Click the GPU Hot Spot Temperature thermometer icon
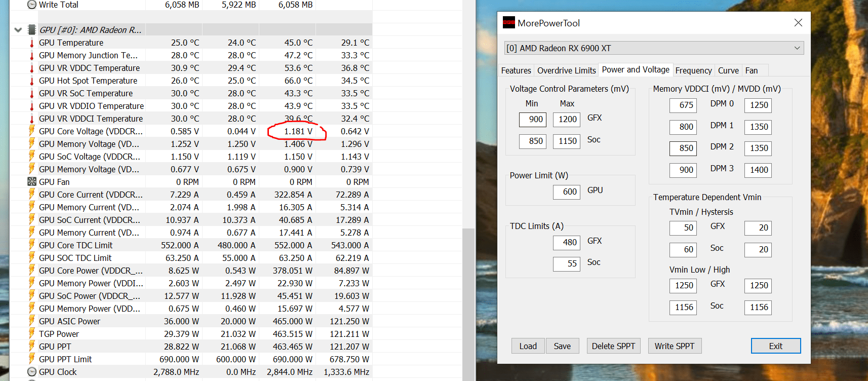 tap(32, 81)
